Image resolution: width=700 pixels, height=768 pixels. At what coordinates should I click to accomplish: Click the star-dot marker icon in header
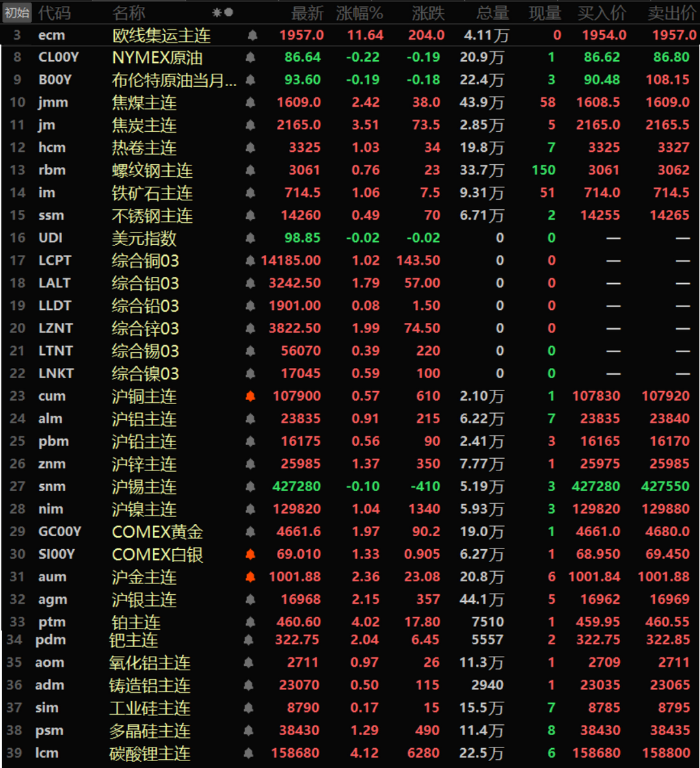click(x=222, y=13)
